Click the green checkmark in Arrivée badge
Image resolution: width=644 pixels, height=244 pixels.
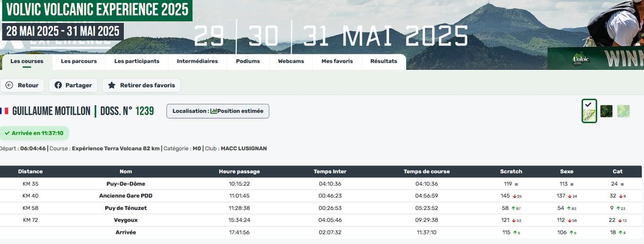[x=7, y=133]
